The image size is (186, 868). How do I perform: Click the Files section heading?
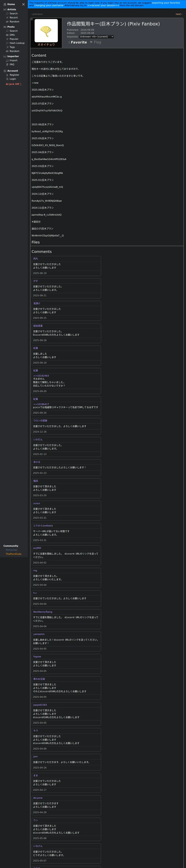click(x=36, y=242)
